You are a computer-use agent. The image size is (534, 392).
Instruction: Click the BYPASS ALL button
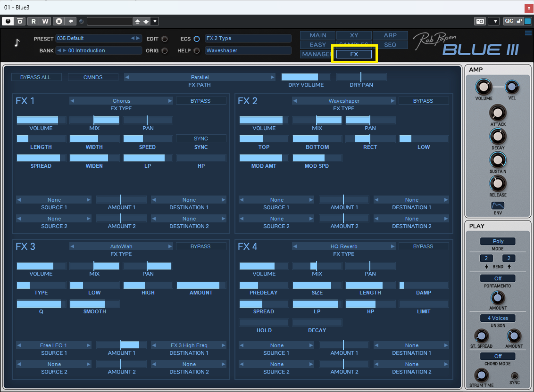tap(35, 77)
